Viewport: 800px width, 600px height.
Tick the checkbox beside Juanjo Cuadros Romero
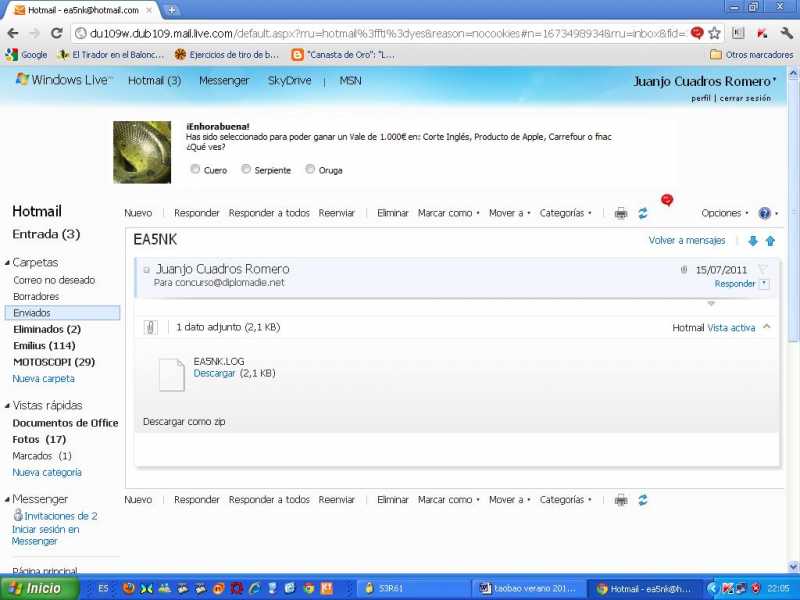click(146, 270)
